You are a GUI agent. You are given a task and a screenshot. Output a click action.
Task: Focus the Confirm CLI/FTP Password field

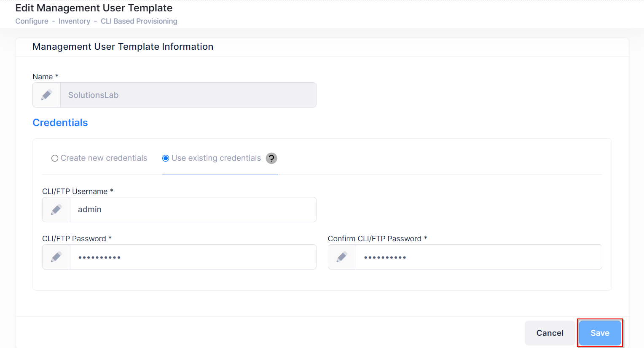click(x=478, y=257)
